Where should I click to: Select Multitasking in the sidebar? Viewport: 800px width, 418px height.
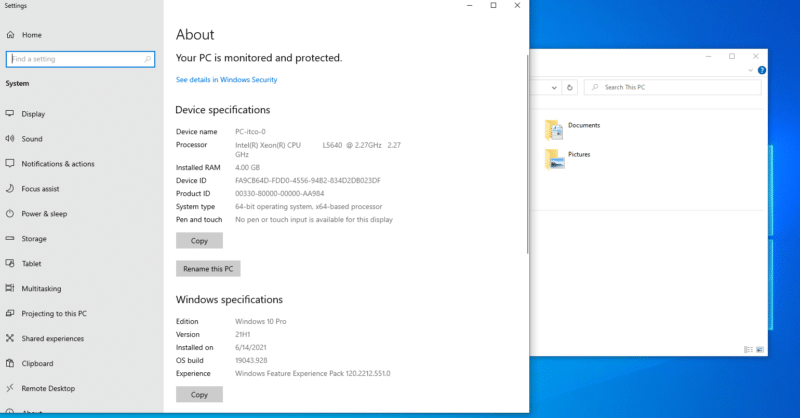pyautogui.click(x=41, y=289)
